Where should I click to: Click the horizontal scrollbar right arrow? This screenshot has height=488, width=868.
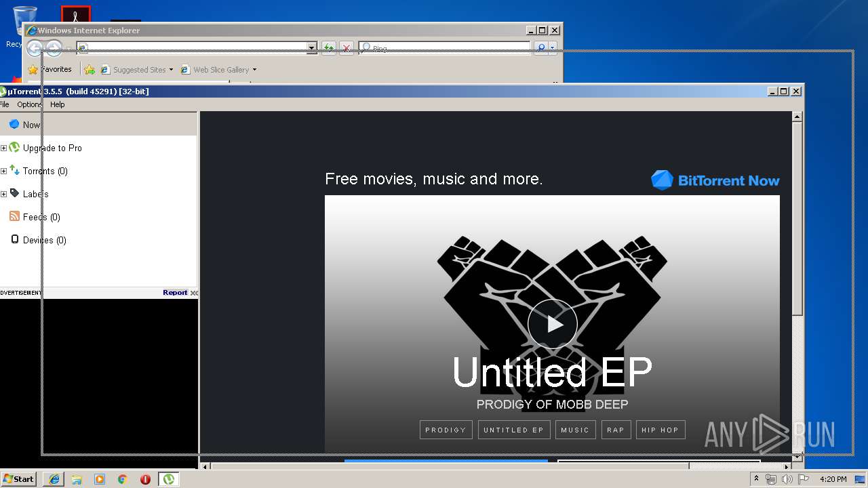pos(787,466)
